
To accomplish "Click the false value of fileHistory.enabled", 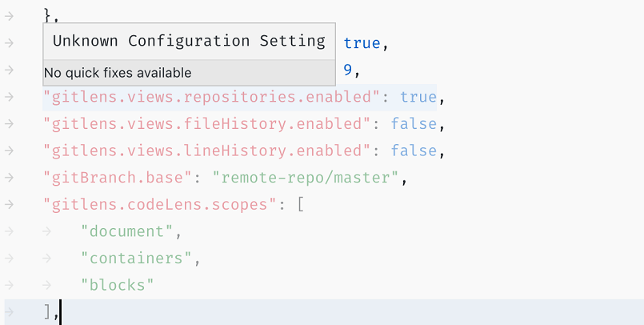I will pos(413,124).
